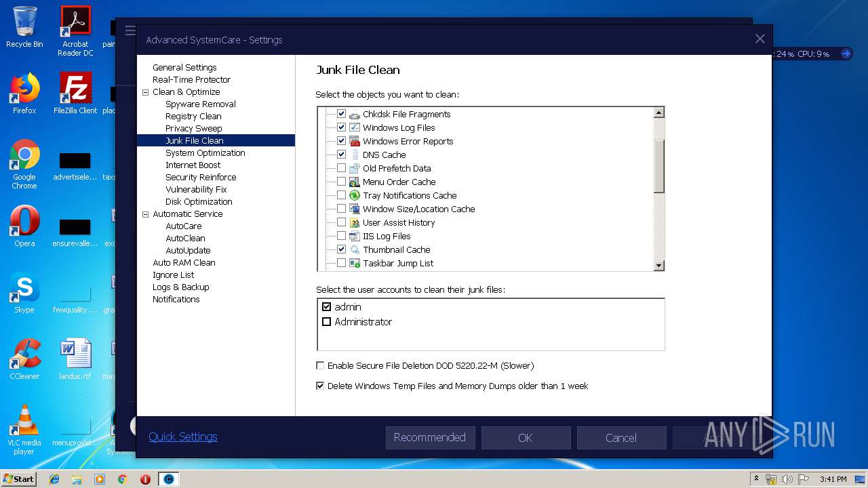Uncheck DNS Cache checkbox
This screenshot has width=868, height=488.
(342, 155)
